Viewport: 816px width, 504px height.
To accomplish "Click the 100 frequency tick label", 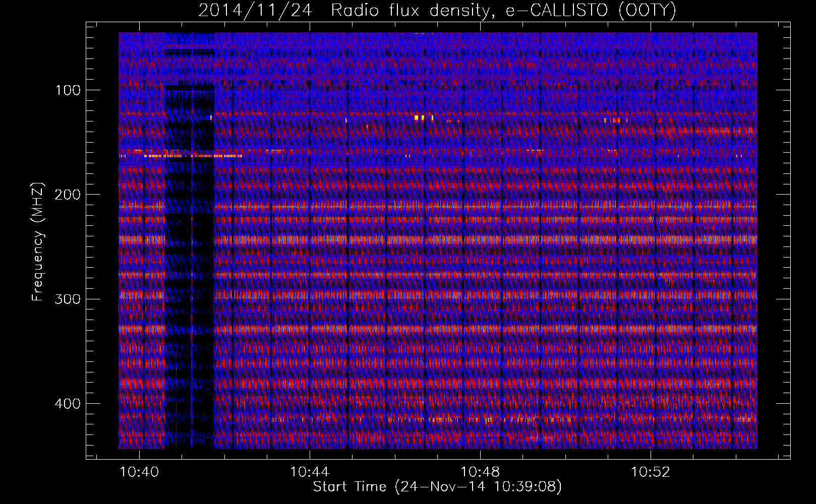I will coord(69,90).
